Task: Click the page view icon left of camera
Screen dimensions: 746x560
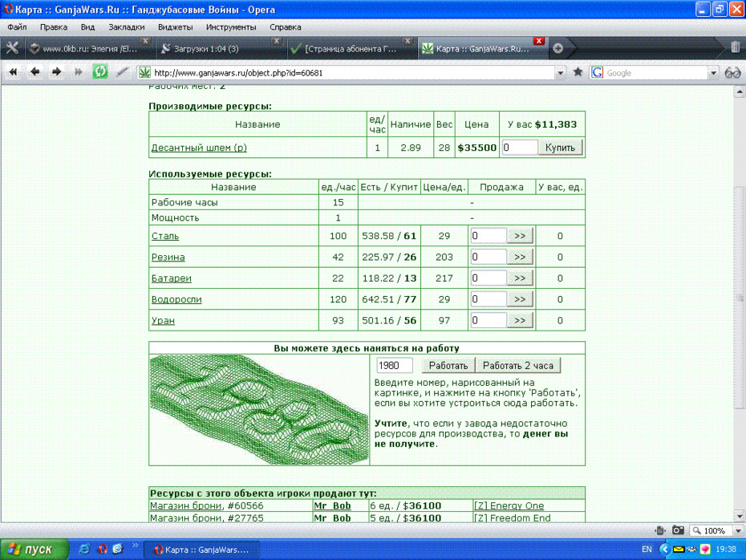Action: (x=660, y=530)
